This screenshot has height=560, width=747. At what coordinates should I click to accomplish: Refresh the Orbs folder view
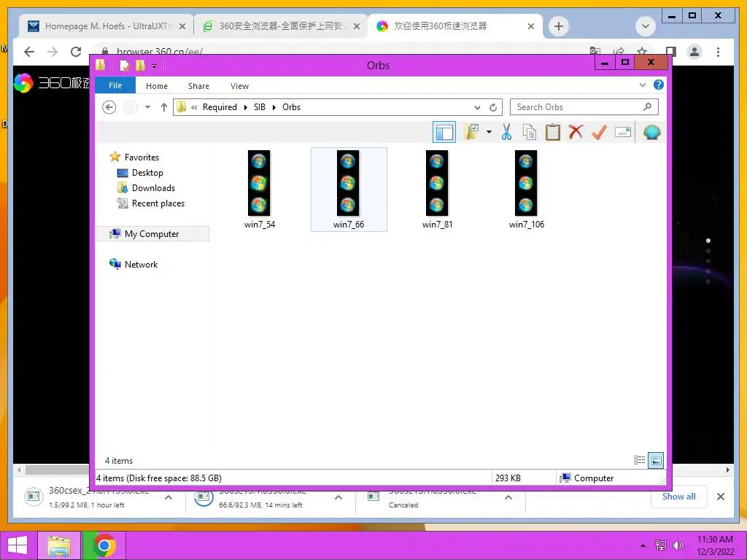tap(493, 108)
